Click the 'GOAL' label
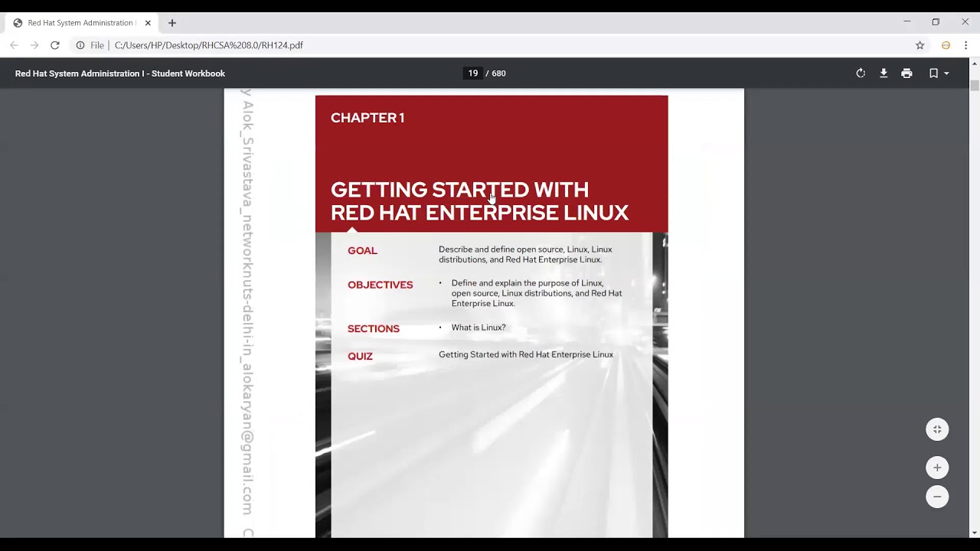This screenshot has height=551, width=980. click(362, 251)
